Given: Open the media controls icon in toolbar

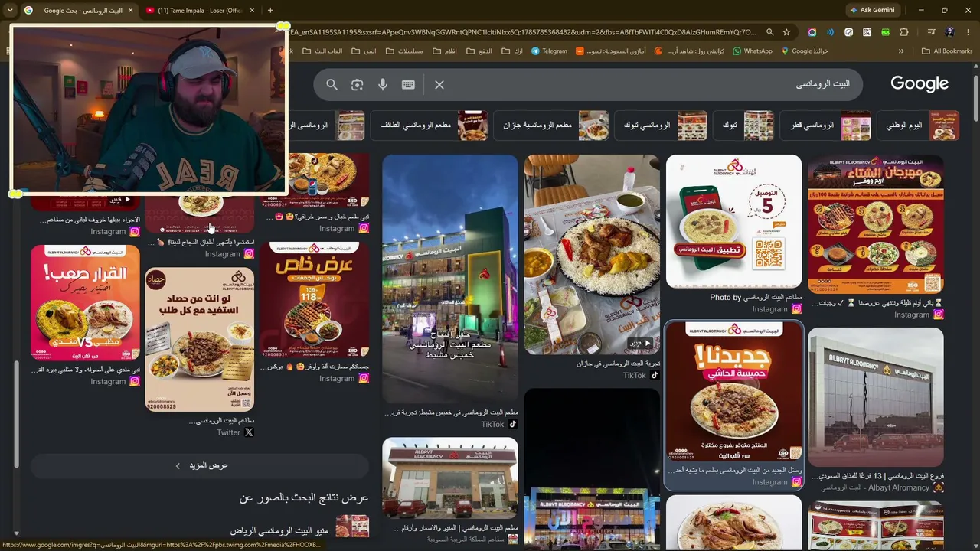Looking at the screenshot, I should pyautogui.click(x=931, y=32).
